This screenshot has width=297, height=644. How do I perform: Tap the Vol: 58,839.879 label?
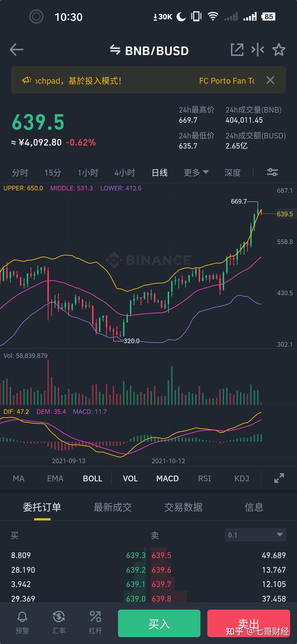pos(25,356)
